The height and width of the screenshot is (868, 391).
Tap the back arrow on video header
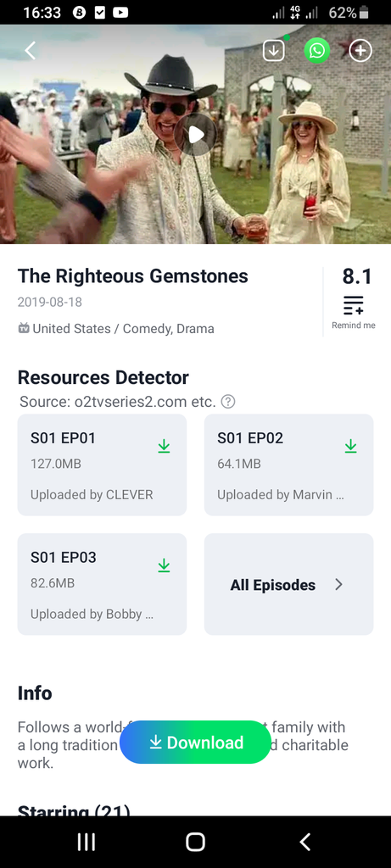point(31,51)
